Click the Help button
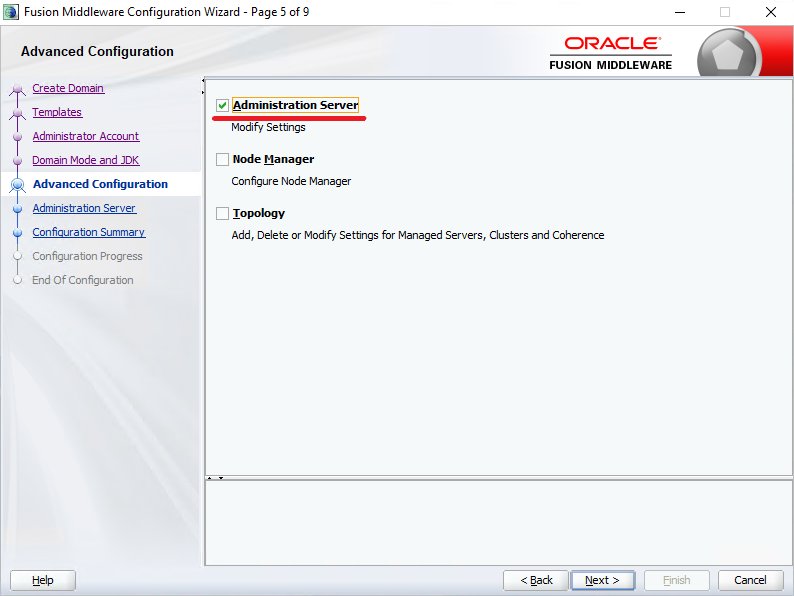This screenshot has width=794, height=596. tap(43, 580)
